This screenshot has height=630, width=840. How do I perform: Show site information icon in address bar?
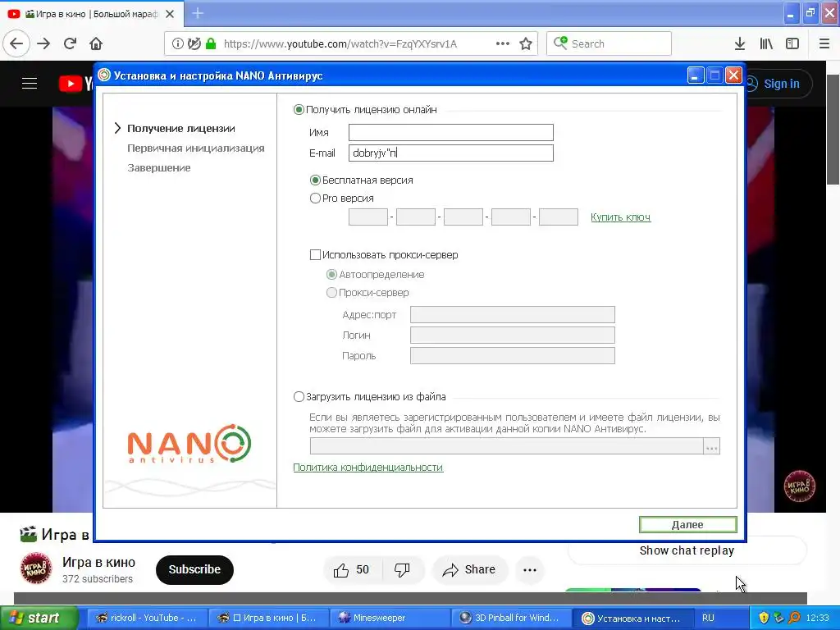click(x=178, y=43)
